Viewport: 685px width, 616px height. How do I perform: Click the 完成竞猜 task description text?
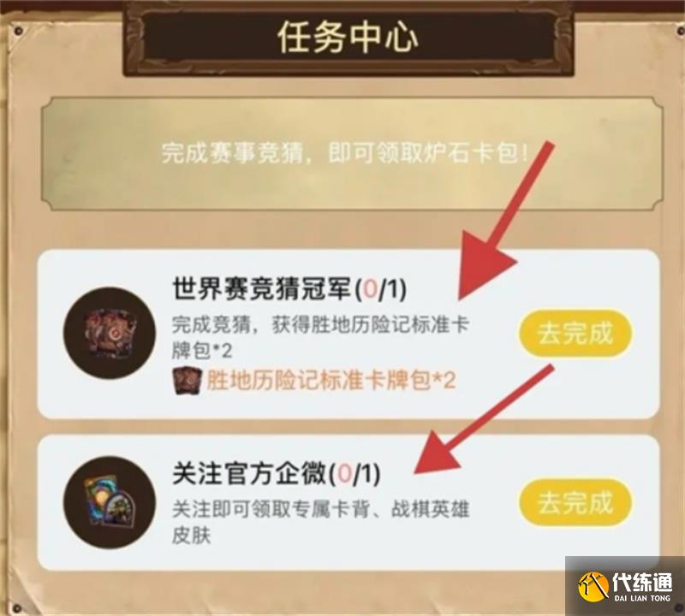click(320, 337)
